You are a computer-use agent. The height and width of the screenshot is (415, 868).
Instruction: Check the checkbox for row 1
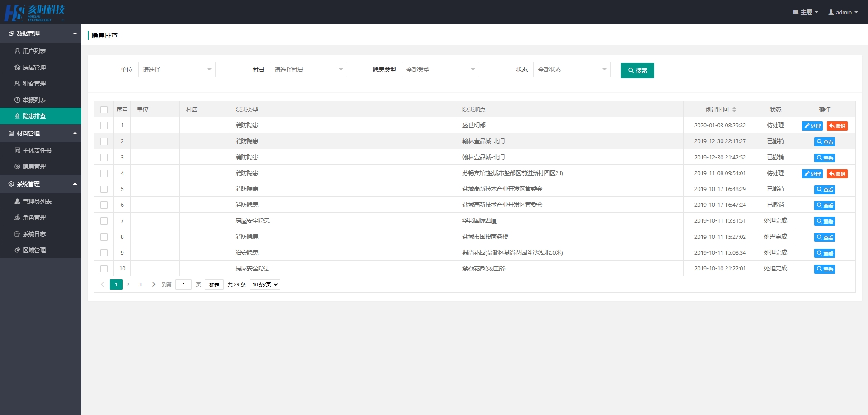[104, 126]
